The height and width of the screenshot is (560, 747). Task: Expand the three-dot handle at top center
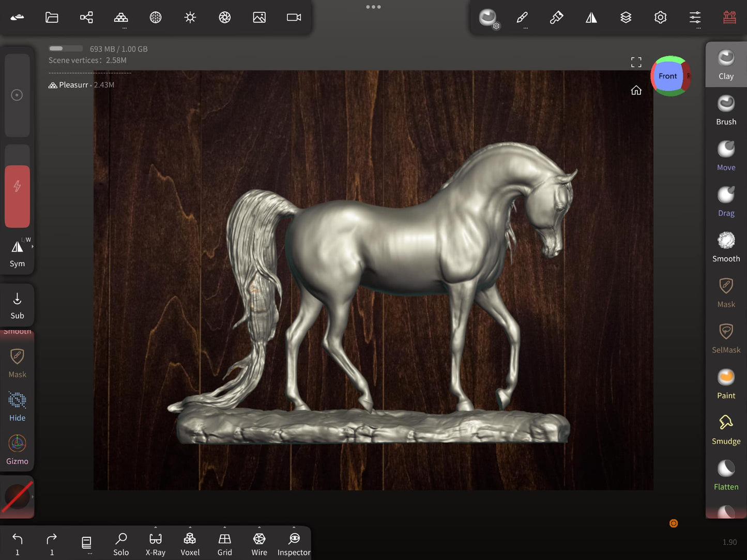tap(373, 7)
